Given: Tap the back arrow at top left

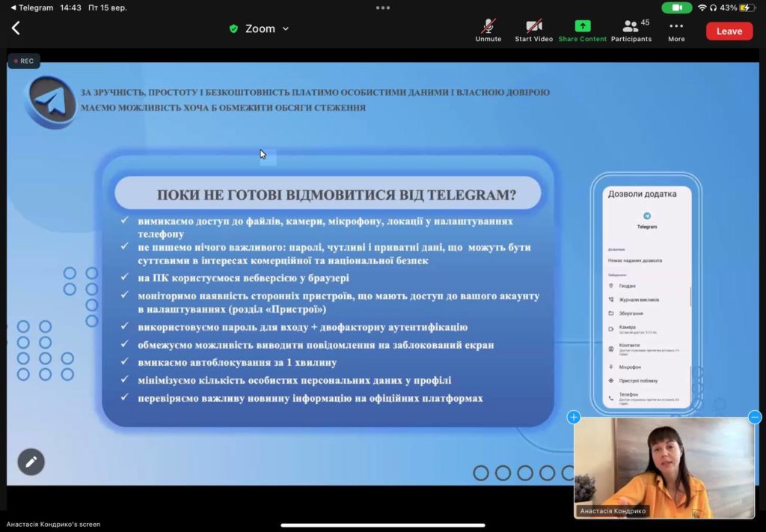Looking at the screenshot, I should click(x=16, y=28).
